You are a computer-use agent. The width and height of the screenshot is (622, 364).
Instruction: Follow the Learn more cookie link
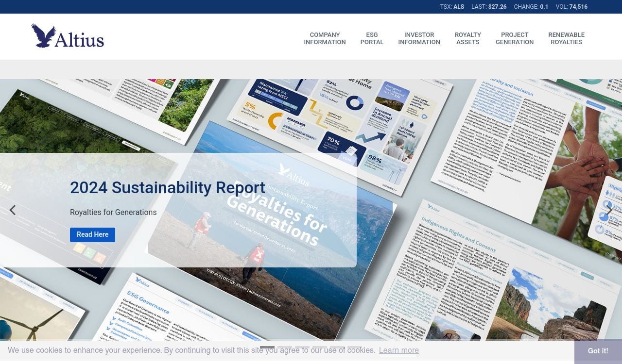pos(398,350)
